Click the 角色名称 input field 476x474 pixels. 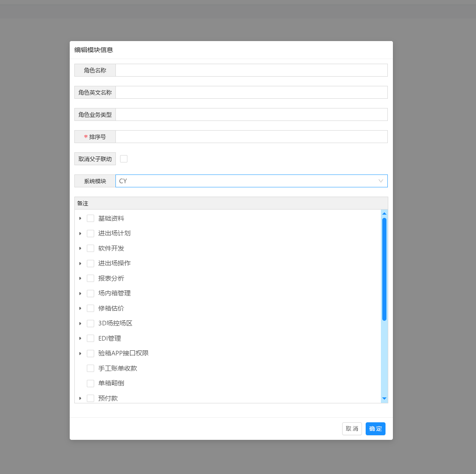251,70
